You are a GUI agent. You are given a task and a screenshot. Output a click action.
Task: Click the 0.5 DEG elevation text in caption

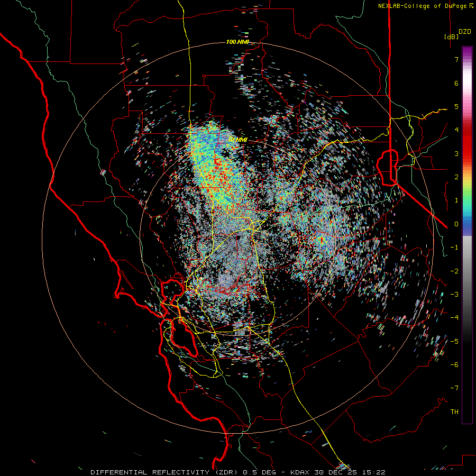pos(260,472)
